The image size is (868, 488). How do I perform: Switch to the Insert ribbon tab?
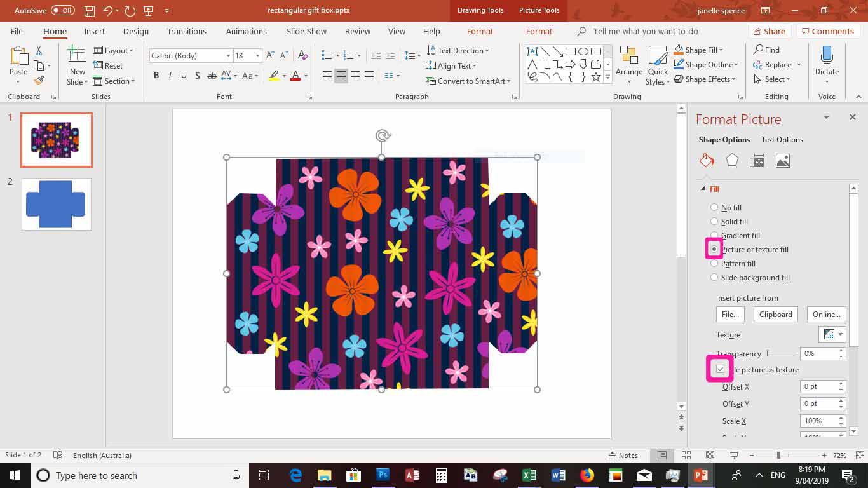pos(94,31)
